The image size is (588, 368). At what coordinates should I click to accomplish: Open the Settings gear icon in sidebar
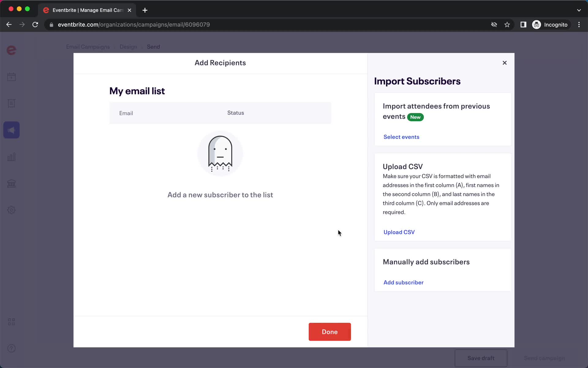[11, 210]
